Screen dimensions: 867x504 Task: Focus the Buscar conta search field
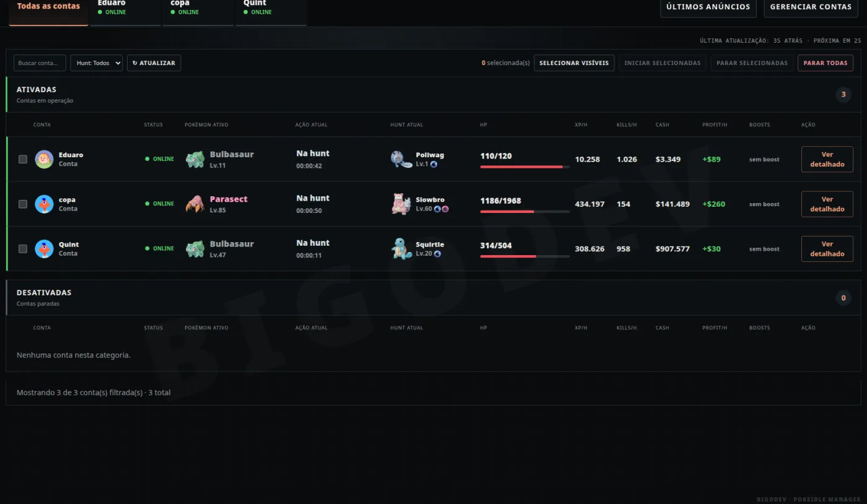click(x=40, y=63)
